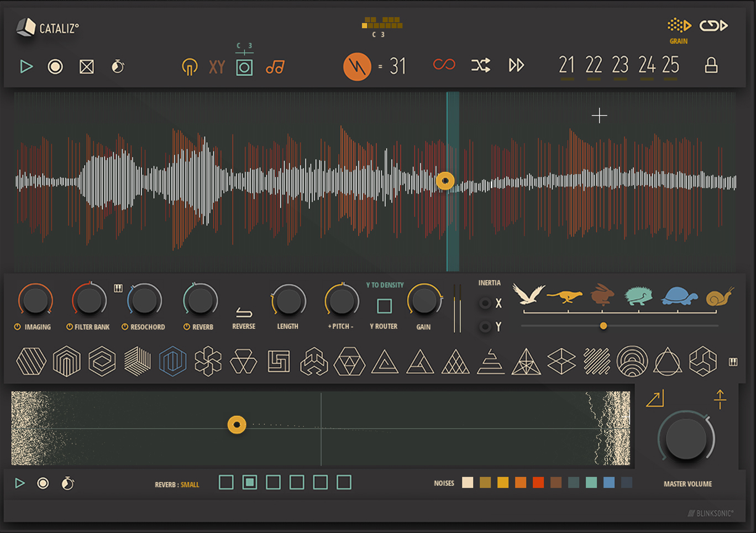Select preset slot 25
Screen dimensions: 756x533
[670, 65]
